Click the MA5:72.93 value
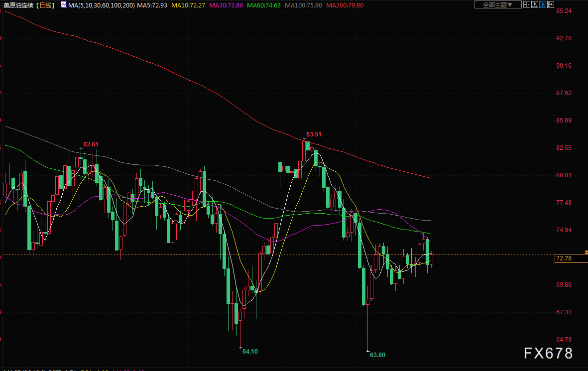This screenshot has width=588, height=371. [152, 5]
